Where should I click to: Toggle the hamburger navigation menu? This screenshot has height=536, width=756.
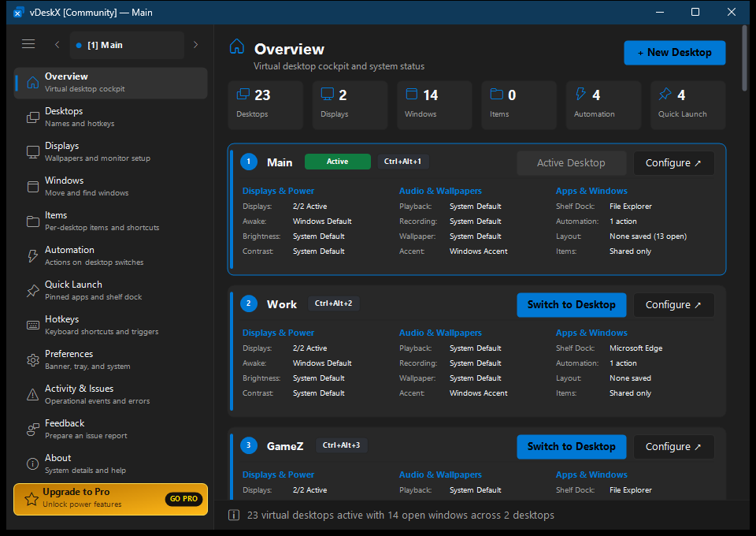click(x=28, y=44)
